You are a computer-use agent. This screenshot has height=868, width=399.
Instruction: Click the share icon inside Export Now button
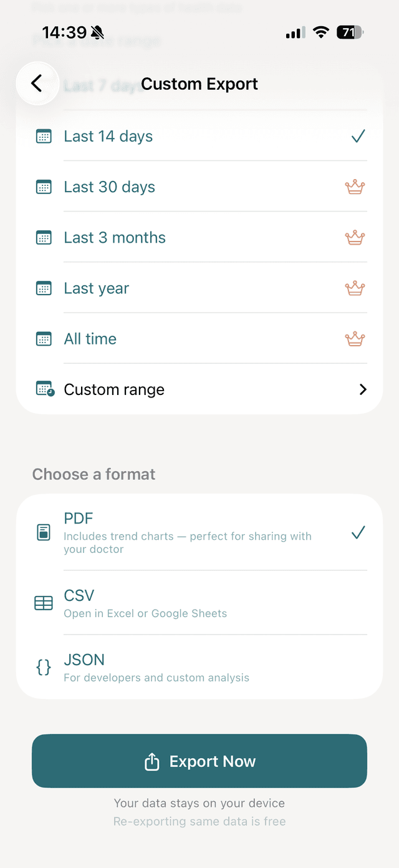151,761
